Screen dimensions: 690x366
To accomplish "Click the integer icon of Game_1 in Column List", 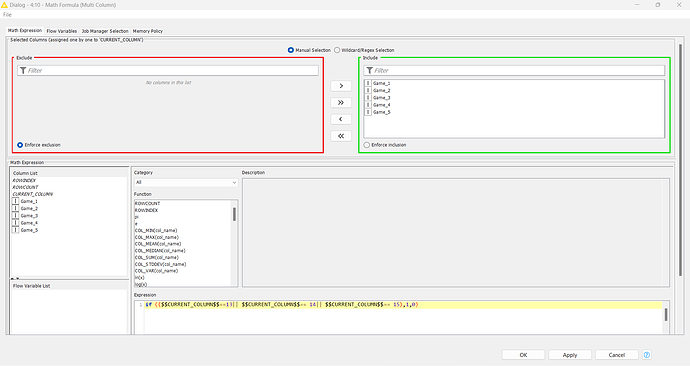I will pos(15,201).
